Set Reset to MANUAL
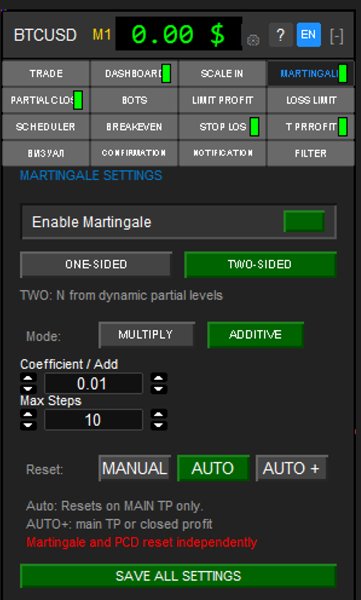The height and width of the screenshot is (600, 361). coord(135,468)
